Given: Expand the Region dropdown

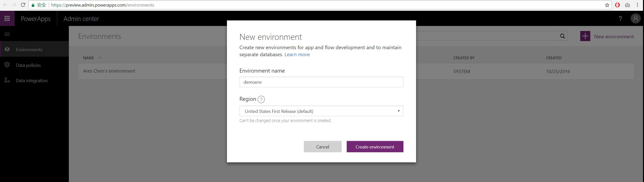Looking at the screenshot, I should point(321,111).
